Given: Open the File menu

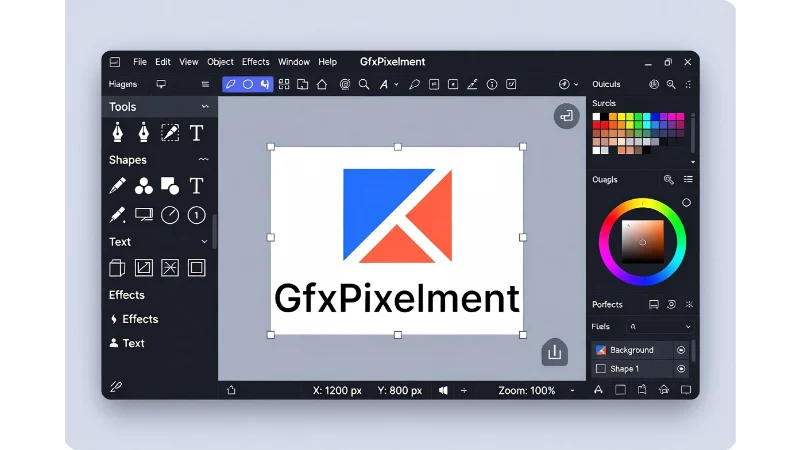Looking at the screenshot, I should point(140,62).
